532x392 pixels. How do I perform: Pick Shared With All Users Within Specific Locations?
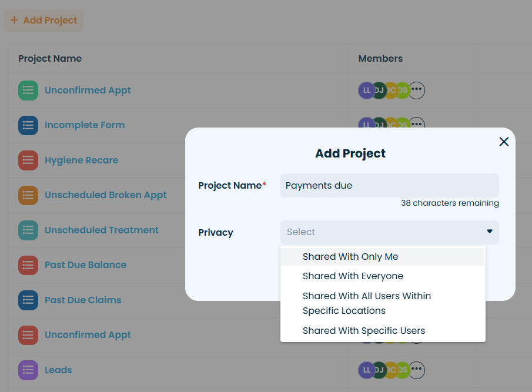[367, 303]
